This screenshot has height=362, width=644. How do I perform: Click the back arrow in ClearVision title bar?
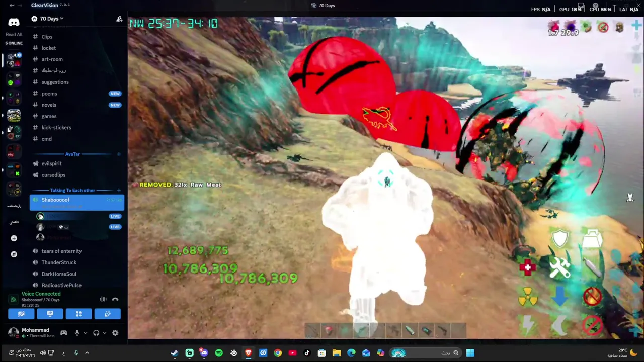(x=12, y=5)
